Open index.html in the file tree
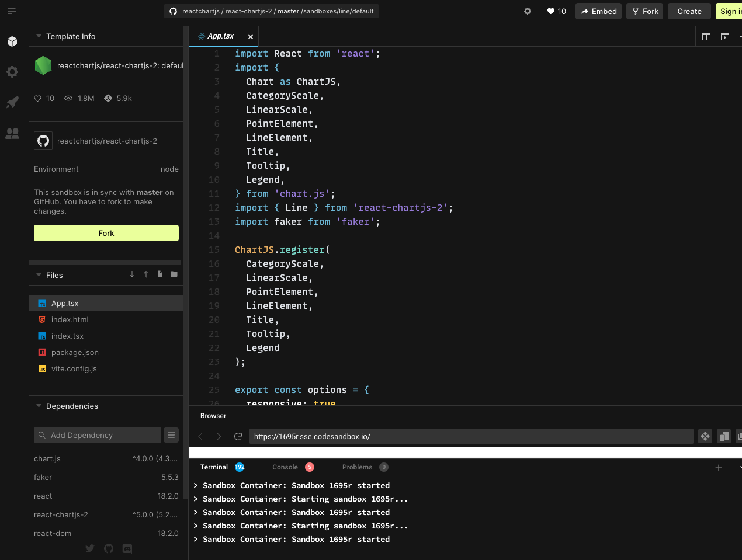Screen dimensions: 742x560 tap(106, 319)
